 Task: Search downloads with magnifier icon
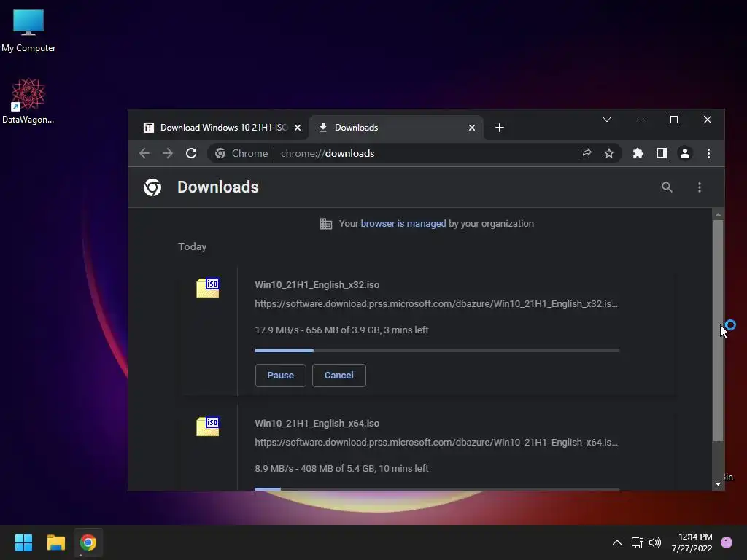coord(667,187)
